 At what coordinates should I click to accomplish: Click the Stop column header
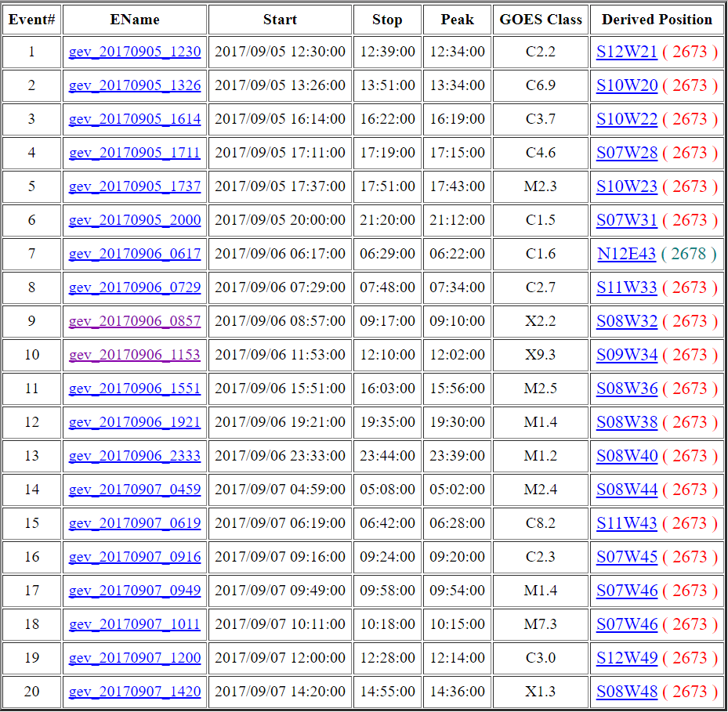coord(387,20)
